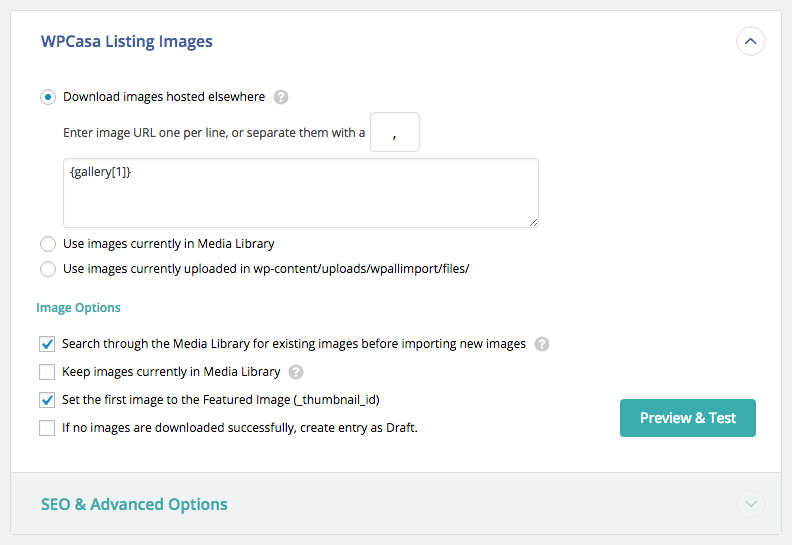Open the SEO & Advanced Options heading
792x545 pixels.
point(134,504)
